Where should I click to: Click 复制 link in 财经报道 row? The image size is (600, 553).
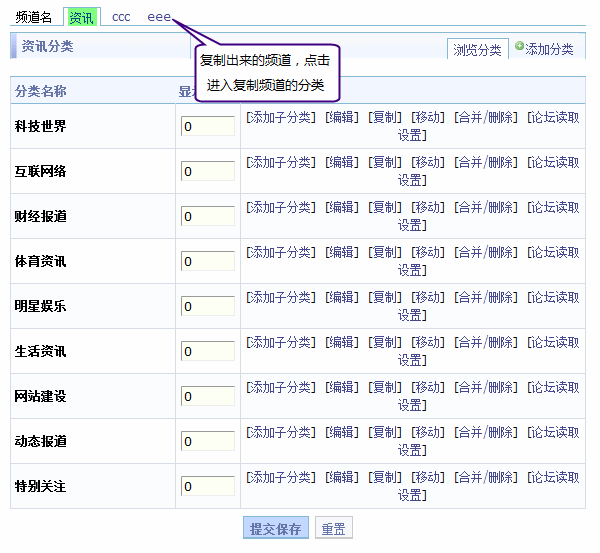tap(385, 207)
